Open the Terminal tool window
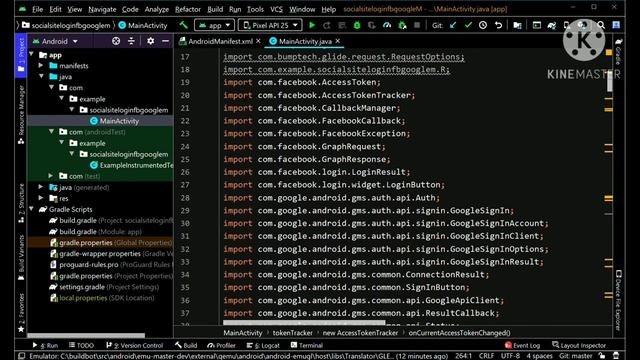640x360 pixels. point(307,345)
